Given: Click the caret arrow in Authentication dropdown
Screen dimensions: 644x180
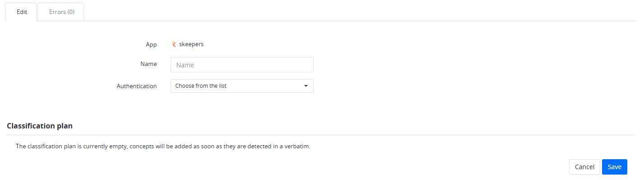Looking at the screenshot, I should pyautogui.click(x=306, y=86).
